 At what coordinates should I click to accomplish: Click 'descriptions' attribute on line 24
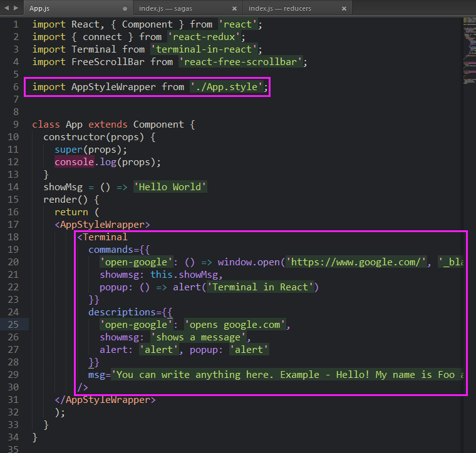[x=122, y=312]
